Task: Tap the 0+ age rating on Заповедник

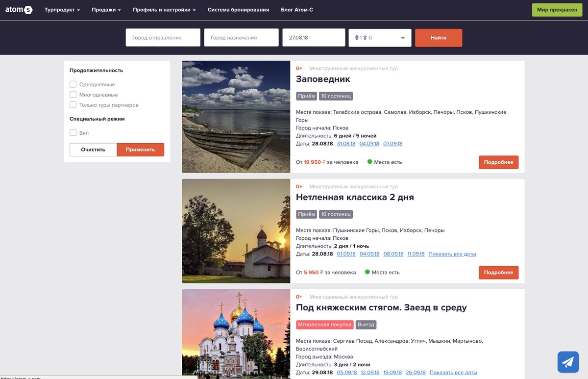Action: pos(299,69)
